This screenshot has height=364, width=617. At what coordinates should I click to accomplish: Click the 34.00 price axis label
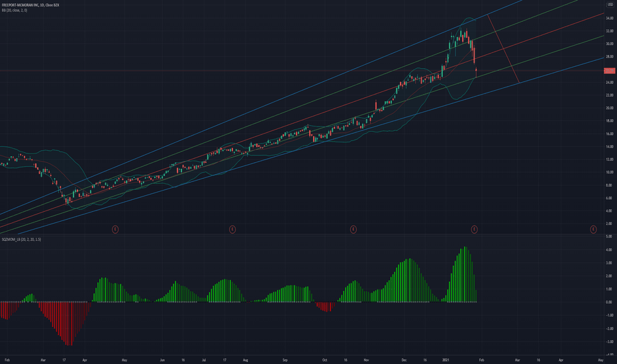(x=609, y=18)
